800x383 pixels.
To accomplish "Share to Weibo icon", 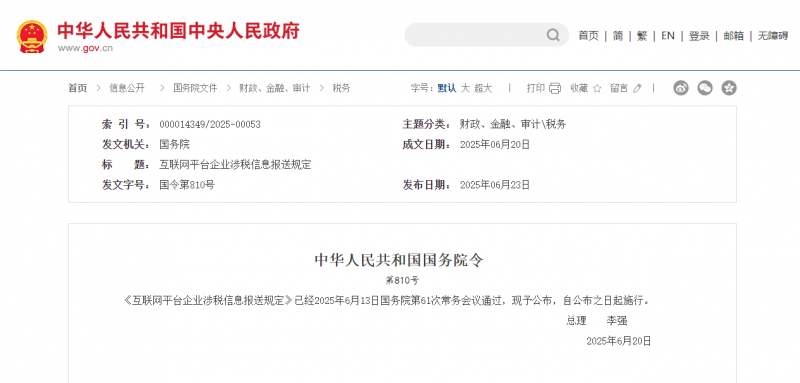I will click(681, 88).
